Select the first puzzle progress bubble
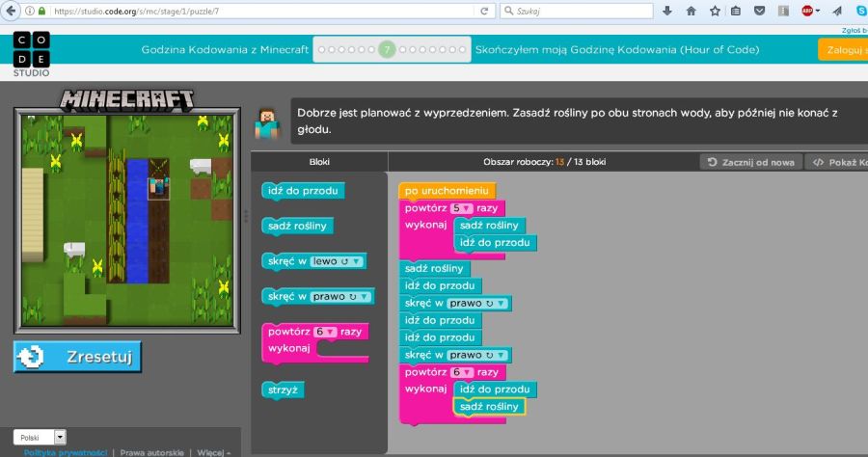Image resolution: width=868 pixels, height=457 pixels. click(x=323, y=49)
